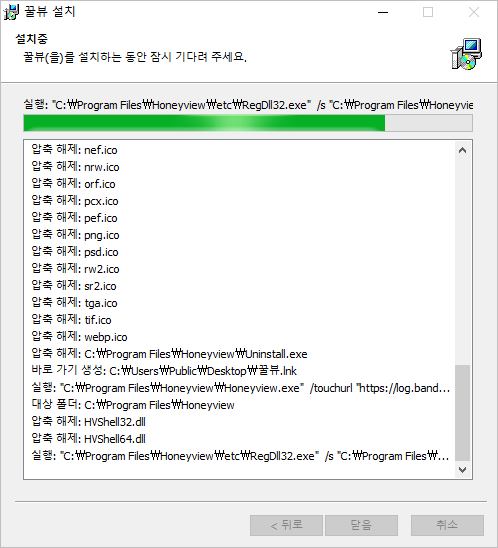Screen dimensions: 498x548
Task: Click the log list scroll down arrow
Action: click(462, 470)
